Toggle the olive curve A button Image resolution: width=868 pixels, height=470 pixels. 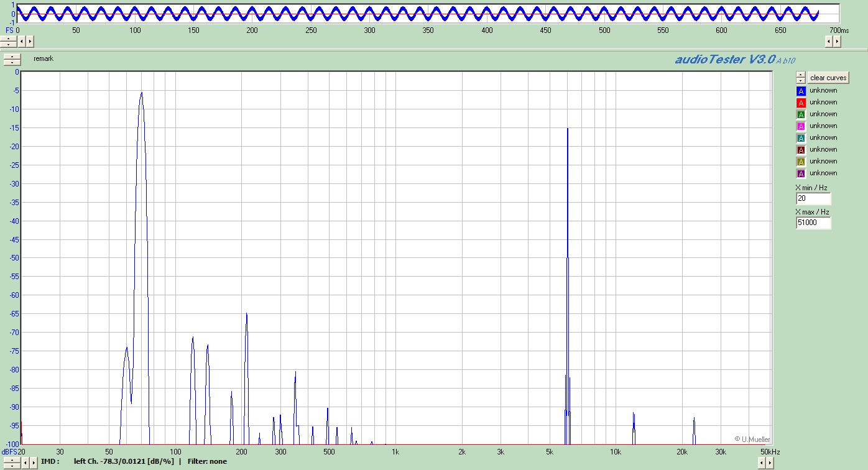pyautogui.click(x=801, y=162)
